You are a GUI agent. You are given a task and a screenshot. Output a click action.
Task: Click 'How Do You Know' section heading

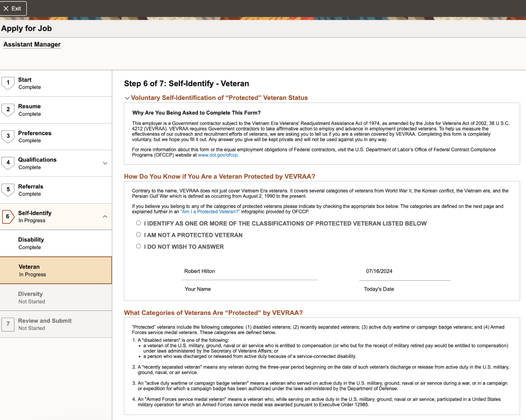(x=220, y=177)
